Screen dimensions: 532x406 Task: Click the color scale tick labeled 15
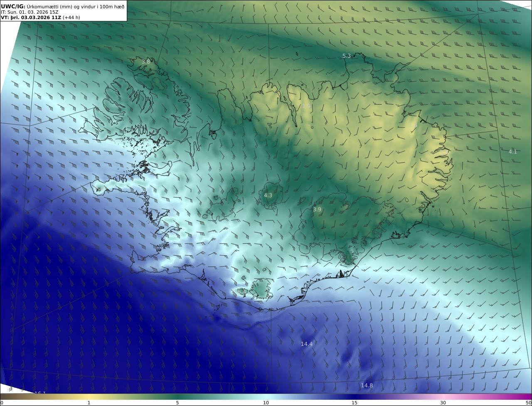pos(355,403)
